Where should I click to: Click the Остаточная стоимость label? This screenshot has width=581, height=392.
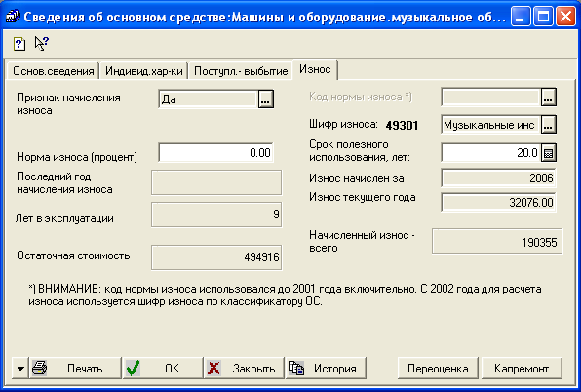coord(73,256)
